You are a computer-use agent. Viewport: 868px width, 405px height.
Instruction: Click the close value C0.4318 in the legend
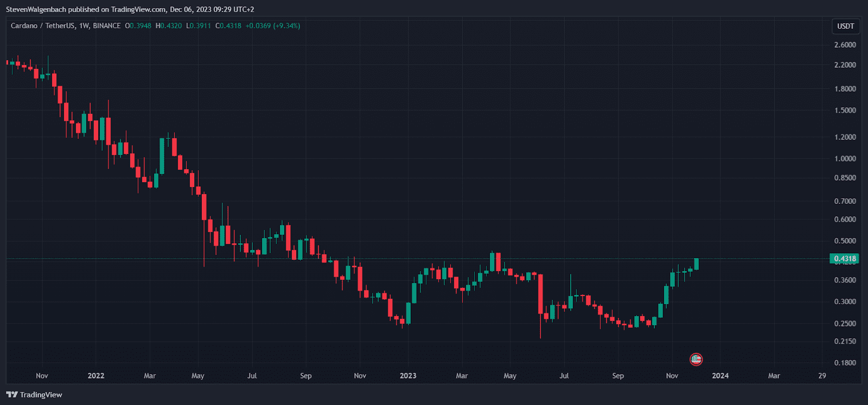[x=228, y=25]
